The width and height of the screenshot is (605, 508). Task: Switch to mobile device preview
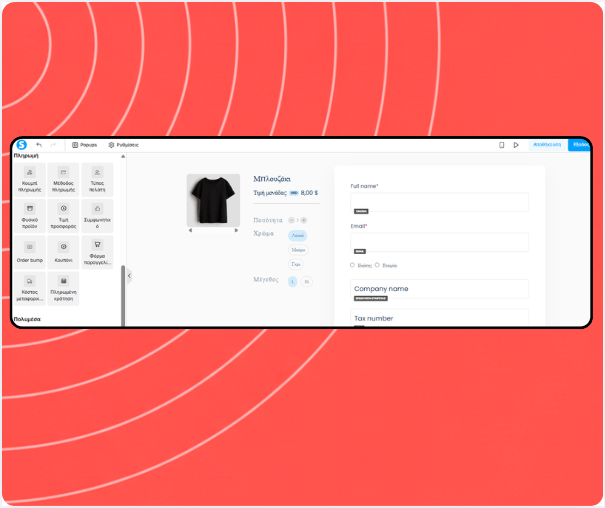502,145
